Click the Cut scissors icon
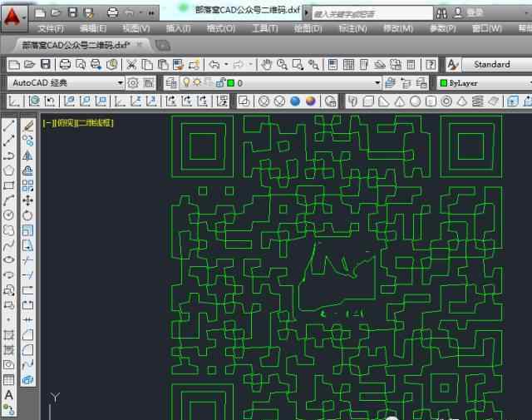This screenshot has height=420, width=532. point(131,64)
